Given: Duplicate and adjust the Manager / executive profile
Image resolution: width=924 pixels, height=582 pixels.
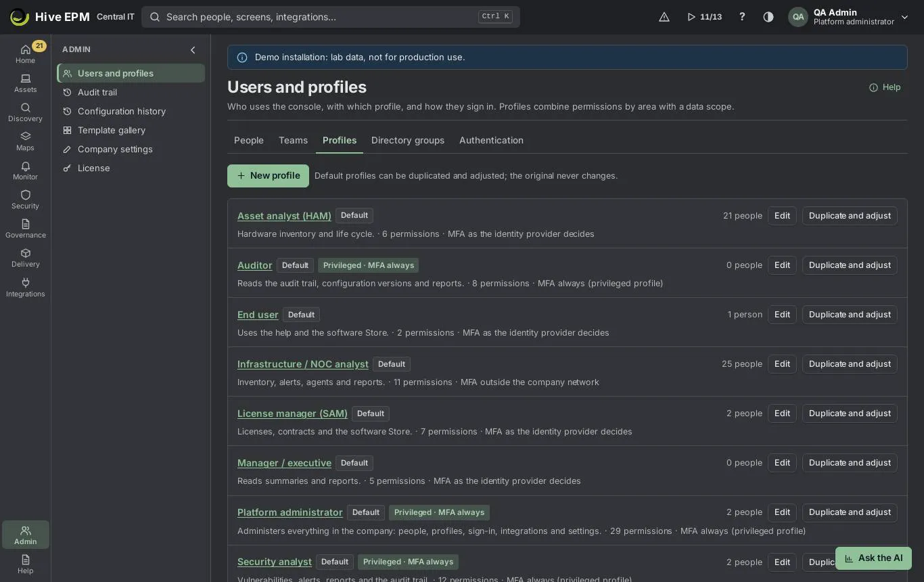Looking at the screenshot, I should 850,463.
